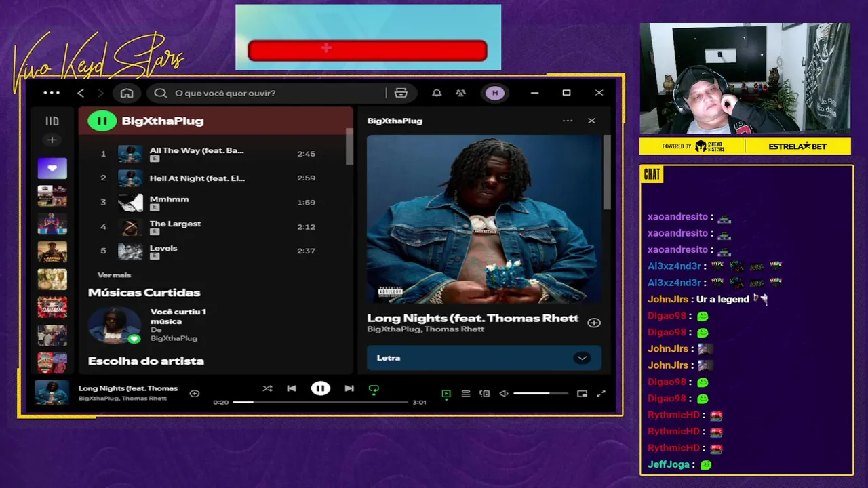The height and width of the screenshot is (488, 868).
Task: Disable the green repeat button
Action: [x=374, y=389]
